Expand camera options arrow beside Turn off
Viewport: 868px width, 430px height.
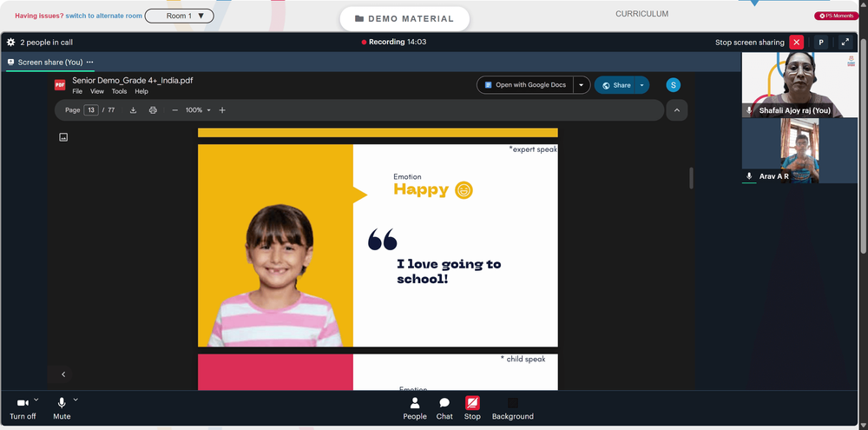(36, 400)
